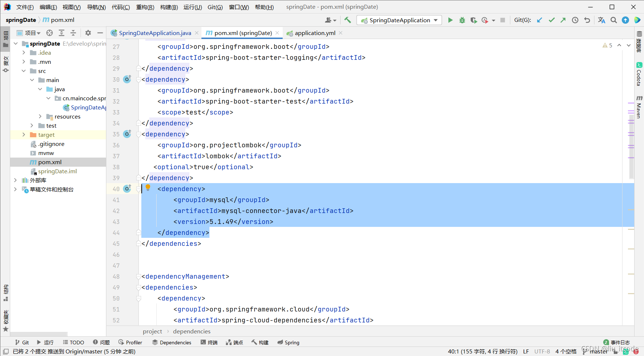Click gutter dependency icon on line 35
This screenshot has height=356, width=644.
(127, 133)
